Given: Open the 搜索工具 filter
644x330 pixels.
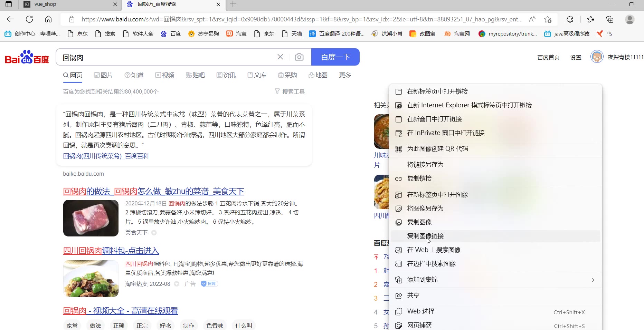Looking at the screenshot, I should click(290, 91).
